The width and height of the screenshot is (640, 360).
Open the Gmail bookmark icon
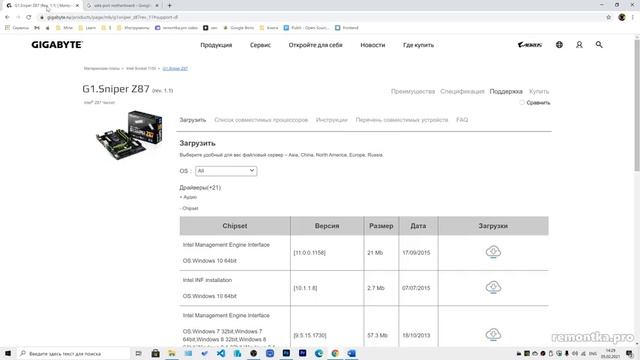37,28
